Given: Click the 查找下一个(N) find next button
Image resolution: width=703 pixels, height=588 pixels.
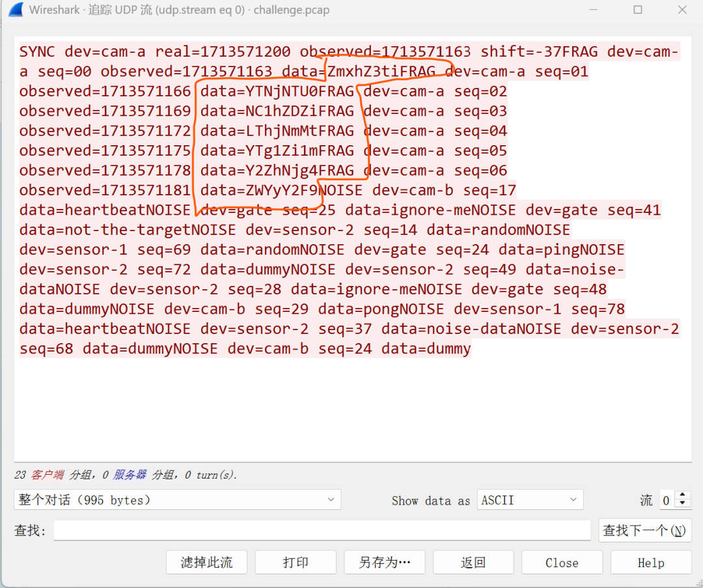Looking at the screenshot, I should (x=644, y=531).
